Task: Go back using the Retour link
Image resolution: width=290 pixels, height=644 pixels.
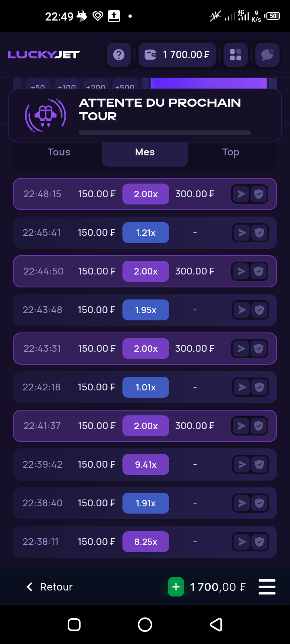Action: [x=50, y=587]
